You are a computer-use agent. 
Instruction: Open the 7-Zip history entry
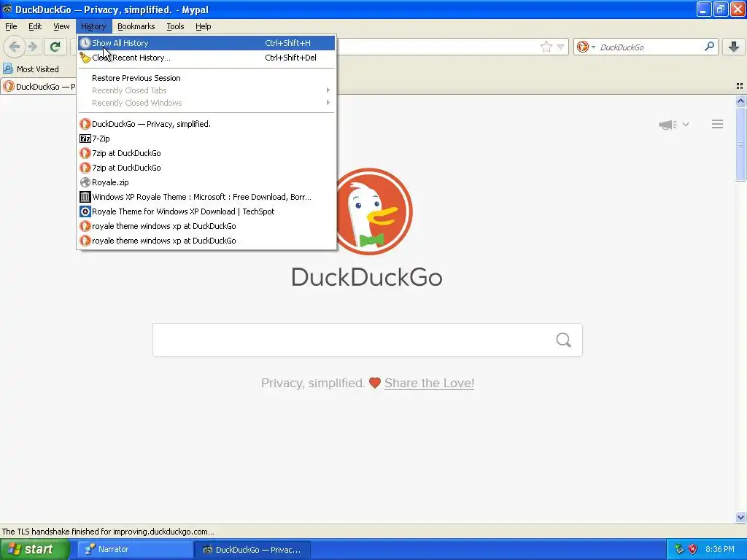tap(206, 139)
